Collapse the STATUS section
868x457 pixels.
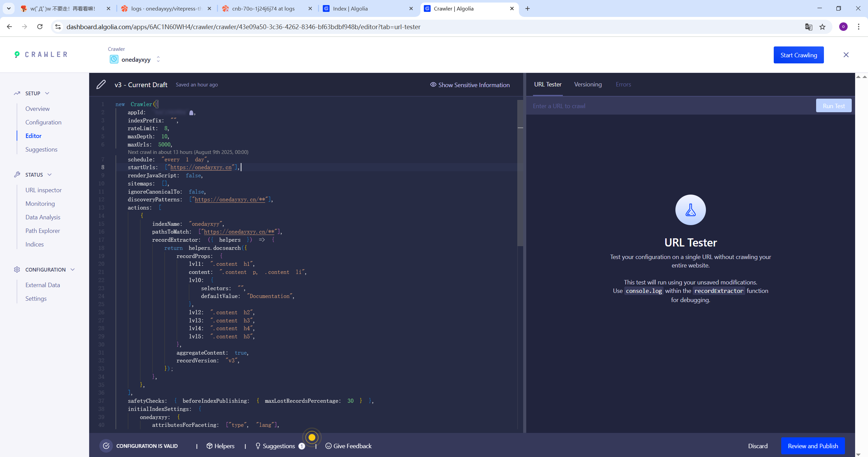50,175
